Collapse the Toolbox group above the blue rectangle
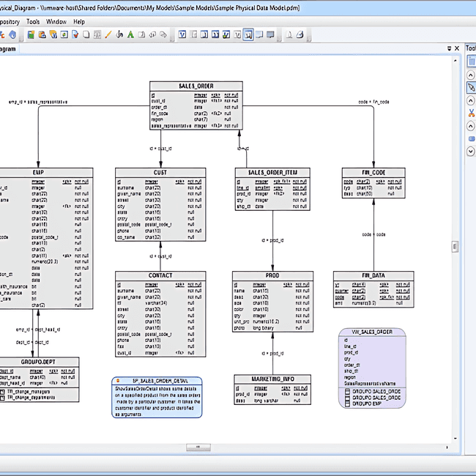The width and height of the screenshot is (476, 476). [x=471, y=126]
